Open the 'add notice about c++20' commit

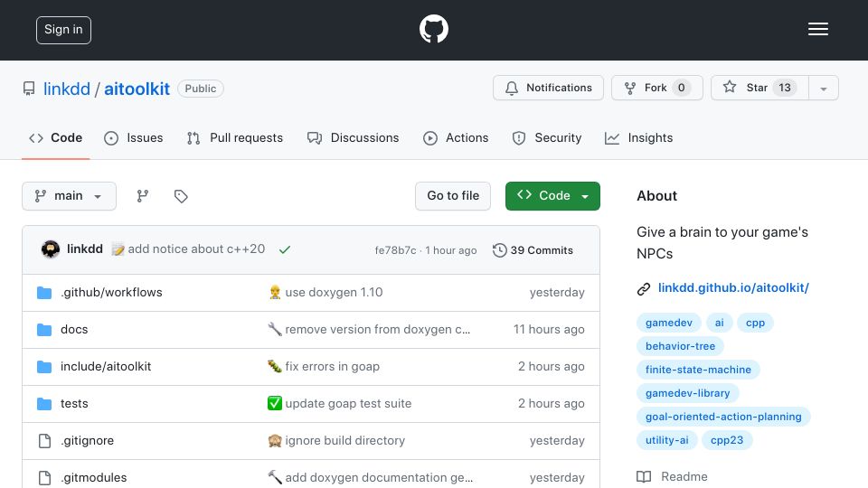point(196,249)
